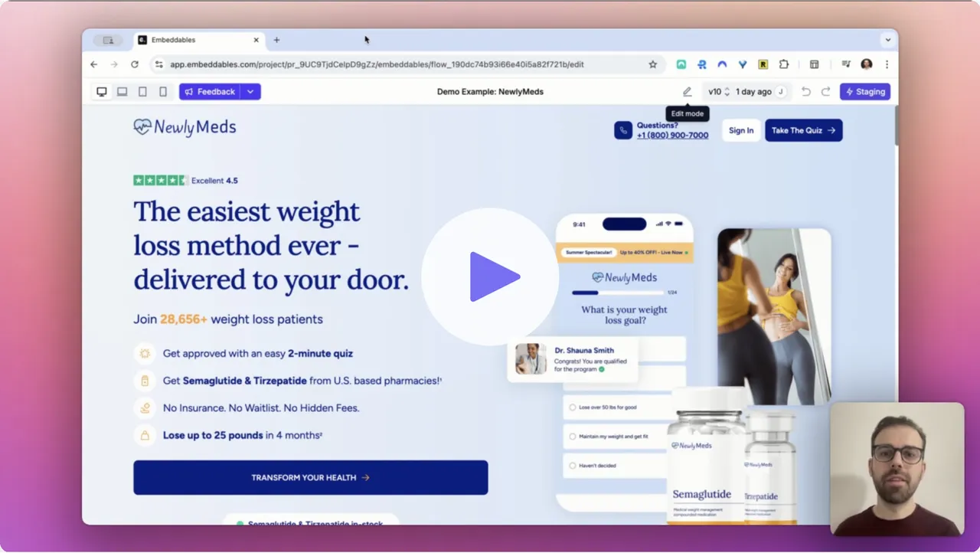Click the woman in mirror photo

[774, 317]
